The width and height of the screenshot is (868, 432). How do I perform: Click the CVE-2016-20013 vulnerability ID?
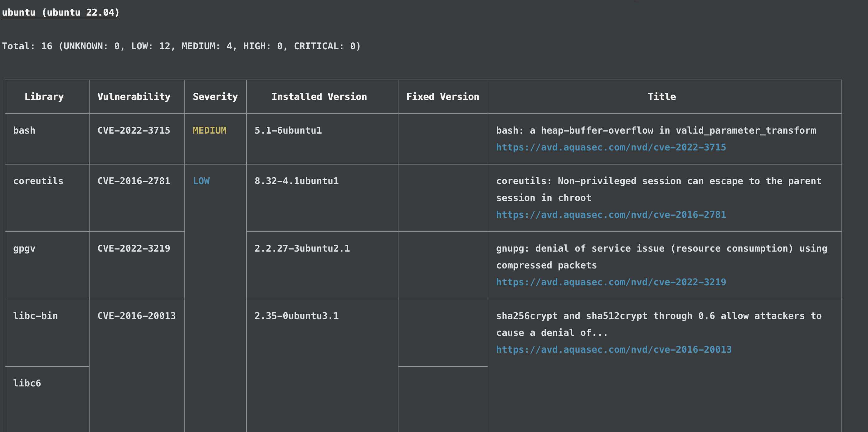click(136, 316)
